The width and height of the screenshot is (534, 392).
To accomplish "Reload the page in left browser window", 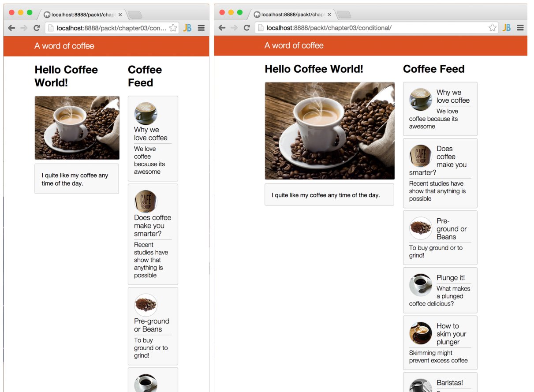I will pos(37,28).
